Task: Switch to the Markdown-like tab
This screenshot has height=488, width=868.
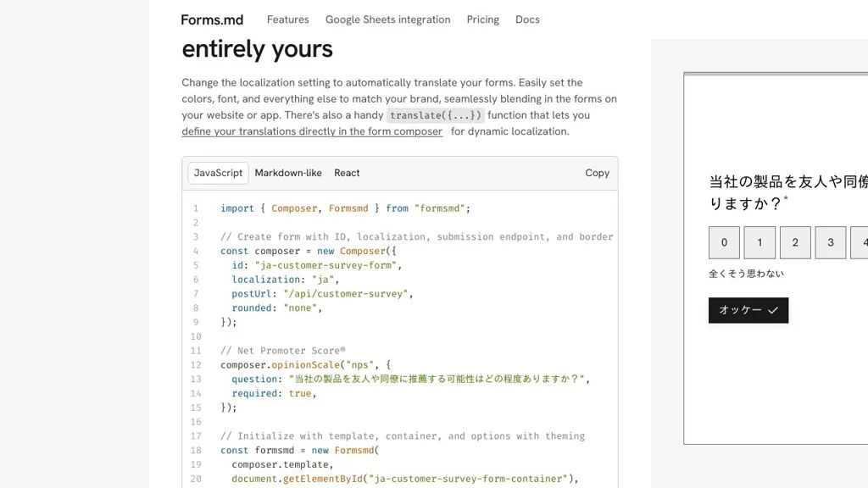Action: [288, 173]
